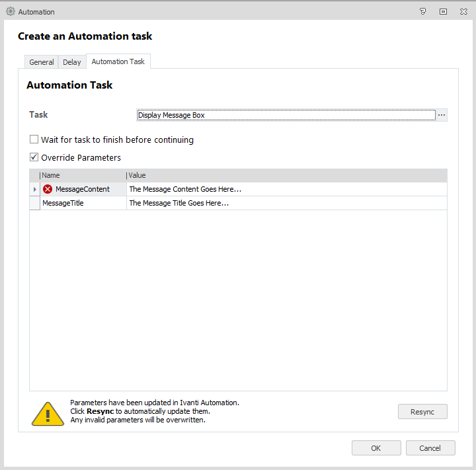Sort by the Name column header
476x470 pixels.
tap(83, 176)
